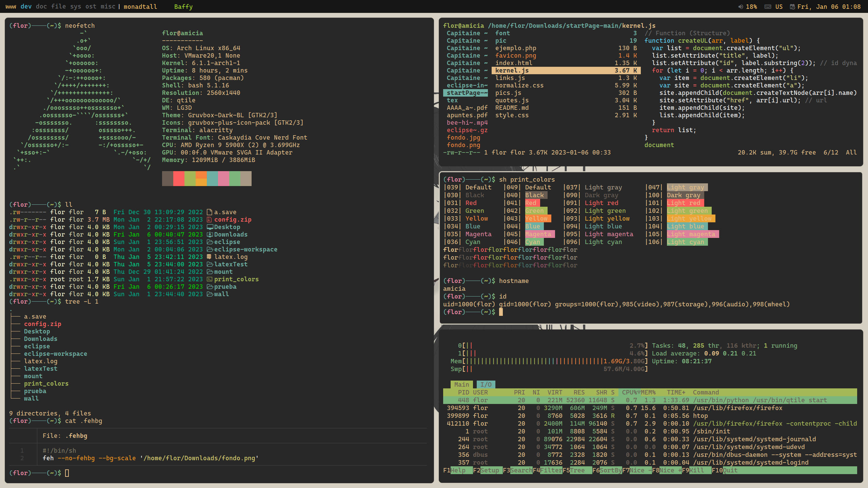The height and width of the screenshot is (488, 868).
Task: Click the calendar icon before the date
Action: 792,7
